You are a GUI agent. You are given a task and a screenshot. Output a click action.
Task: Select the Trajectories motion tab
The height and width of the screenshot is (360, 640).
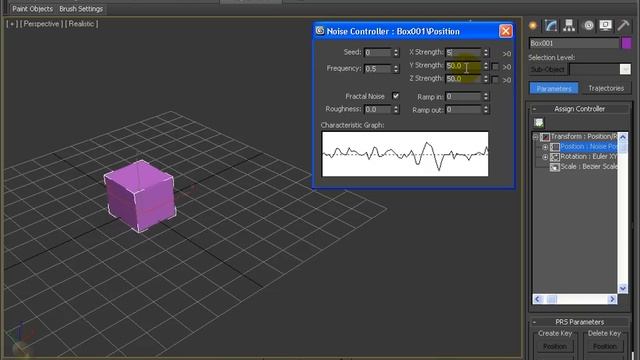[606, 88]
